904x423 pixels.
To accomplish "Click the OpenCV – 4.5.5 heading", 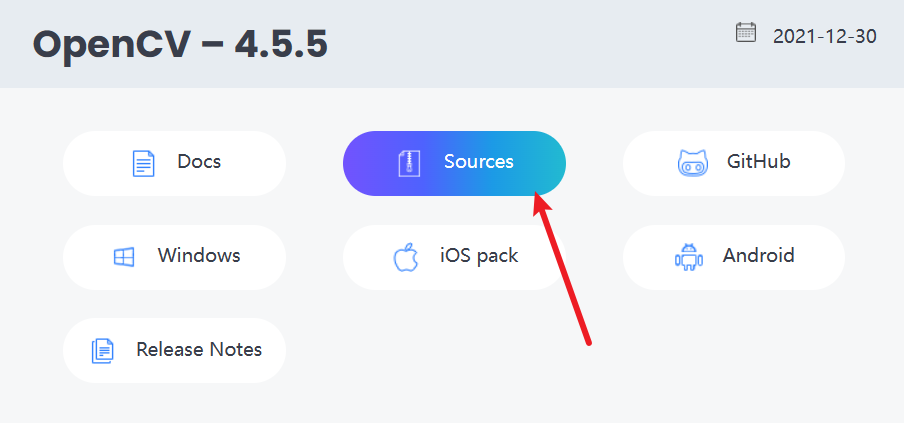I will (x=180, y=44).
